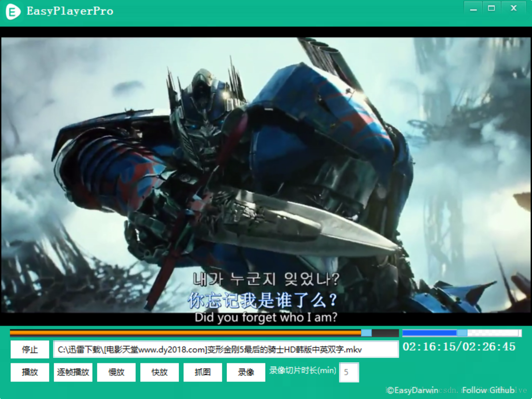Click the 抓图 snapshot button

point(203,372)
